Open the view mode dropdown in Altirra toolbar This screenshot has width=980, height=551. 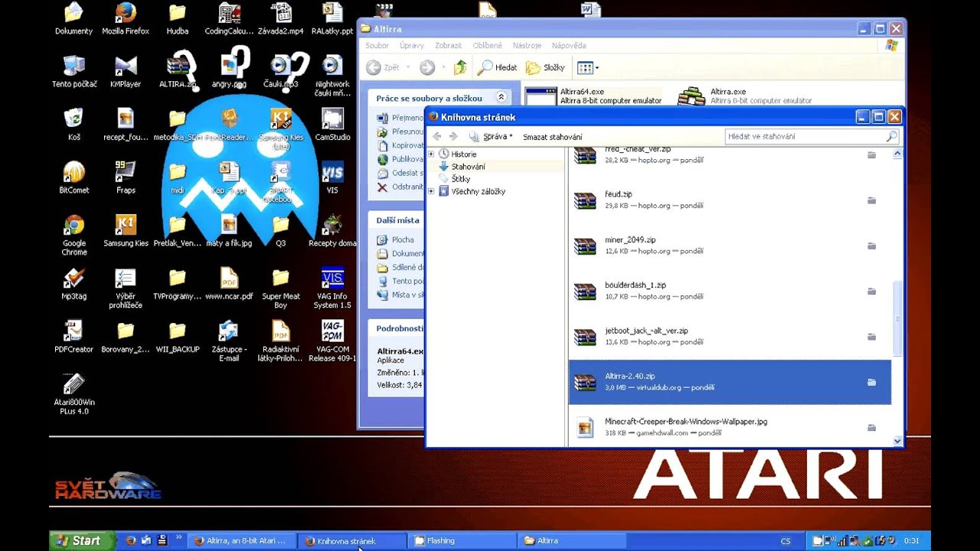click(588, 68)
